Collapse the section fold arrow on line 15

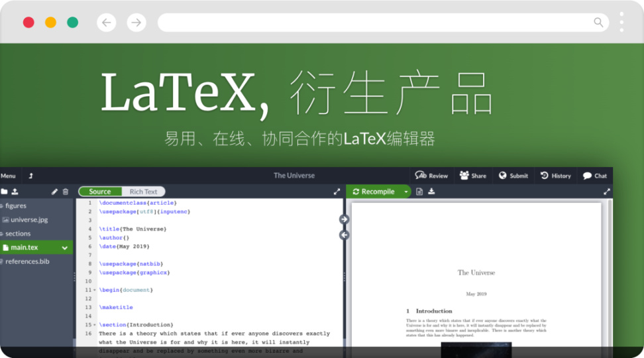click(95, 325)
